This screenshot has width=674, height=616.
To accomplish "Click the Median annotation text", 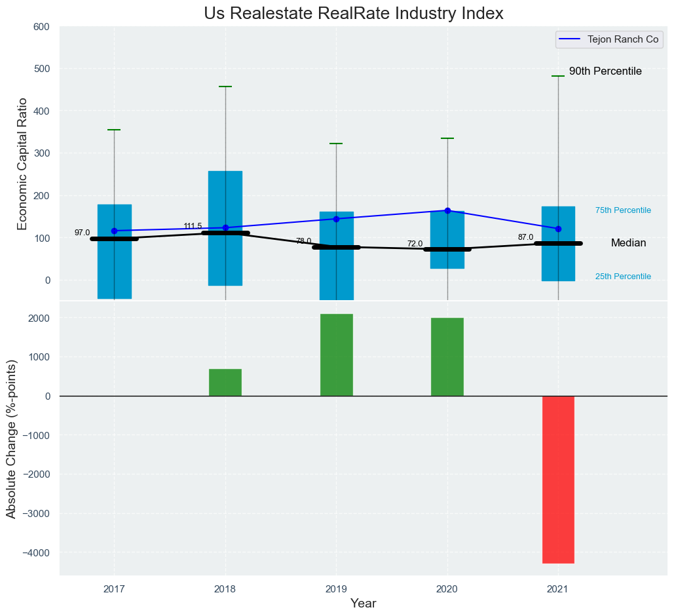I will coord(628,243).
